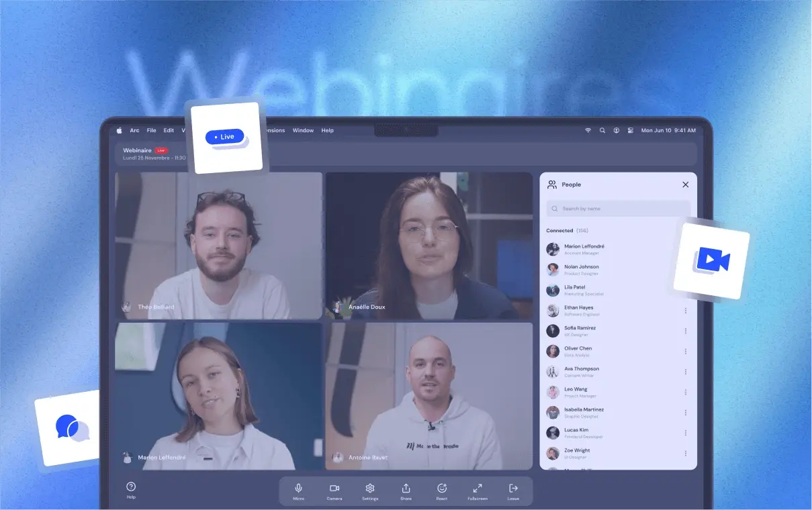This screenshot has width=812, height=510.
Task: Click the Help question-mark icon at bottom left
Action: pyautogui.click(x=131, y=487)
